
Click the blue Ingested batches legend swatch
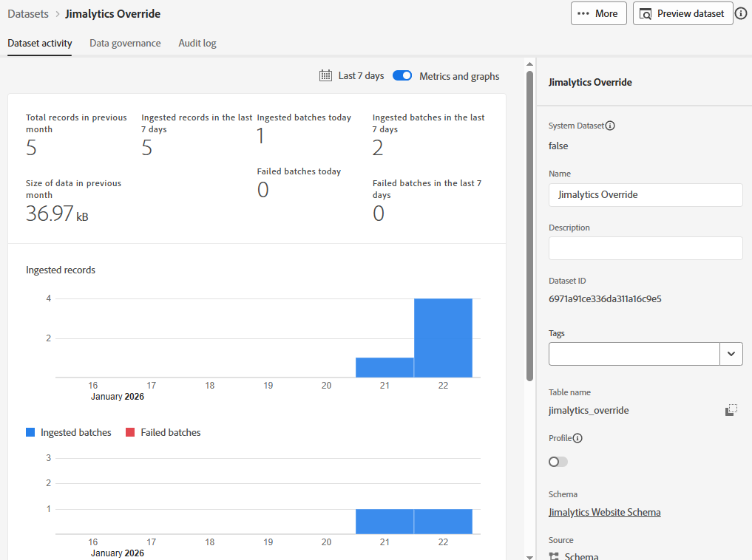tap(30, 432)
